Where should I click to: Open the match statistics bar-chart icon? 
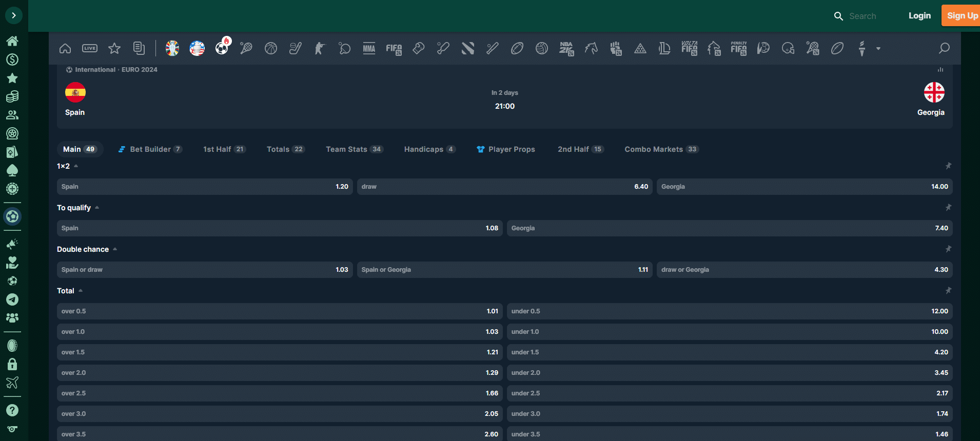point(940,69)
